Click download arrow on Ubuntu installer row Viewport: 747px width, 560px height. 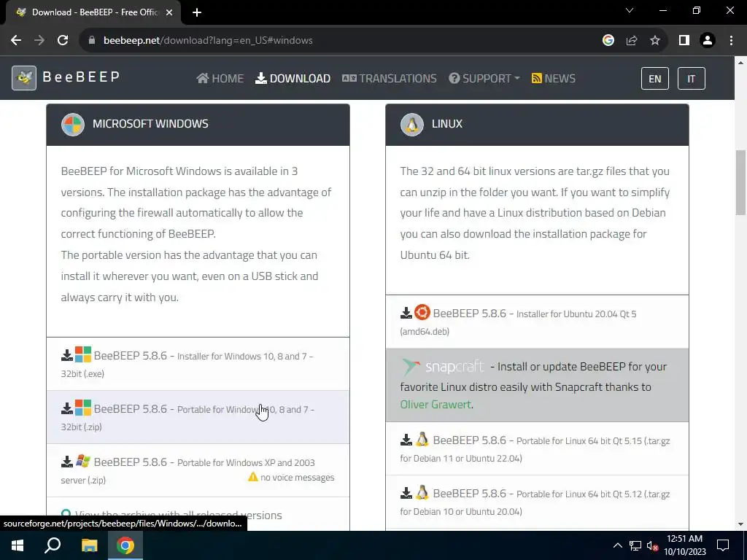coord(406,313)
